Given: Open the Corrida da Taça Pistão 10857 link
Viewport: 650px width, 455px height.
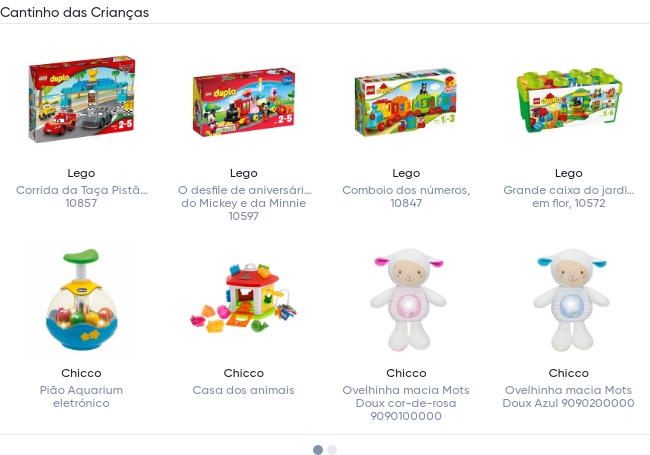Looking at the screenshot, I should coord(81,196).
